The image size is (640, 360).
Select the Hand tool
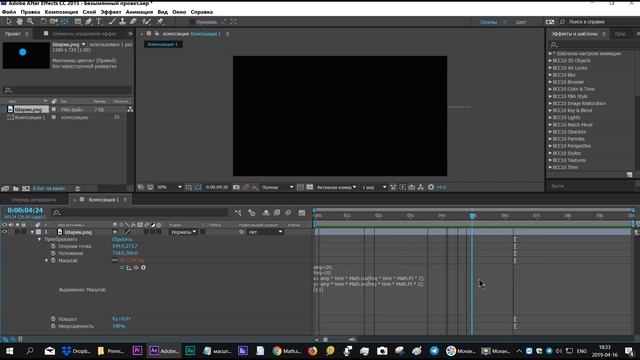pyautogui.click(x=20, y=21)
